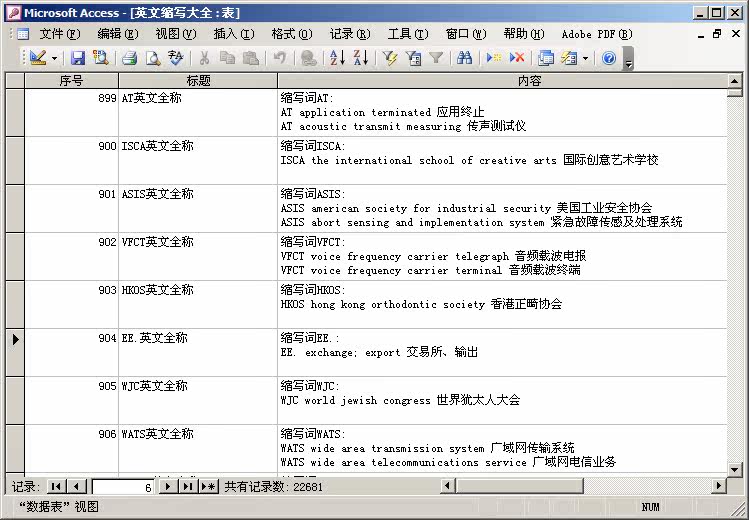
Task: Open the 记录(R) menu
Action: click(x=350, y=34)
